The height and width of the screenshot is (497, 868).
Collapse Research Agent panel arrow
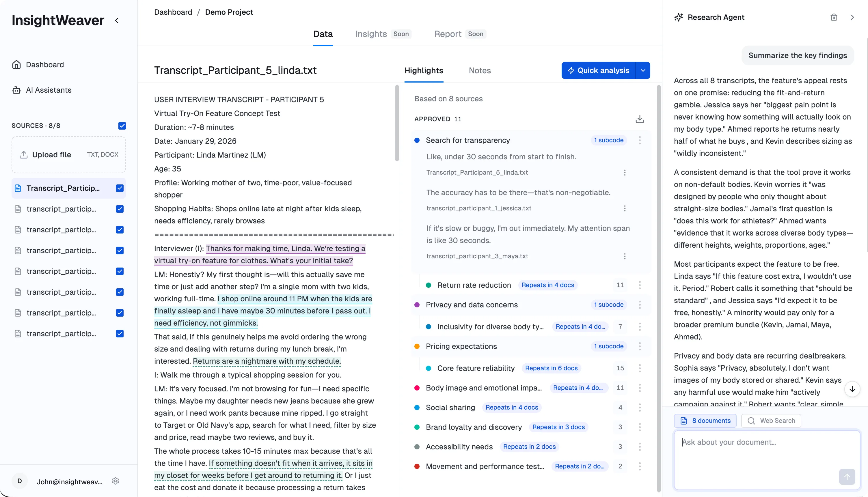(852, 17)
